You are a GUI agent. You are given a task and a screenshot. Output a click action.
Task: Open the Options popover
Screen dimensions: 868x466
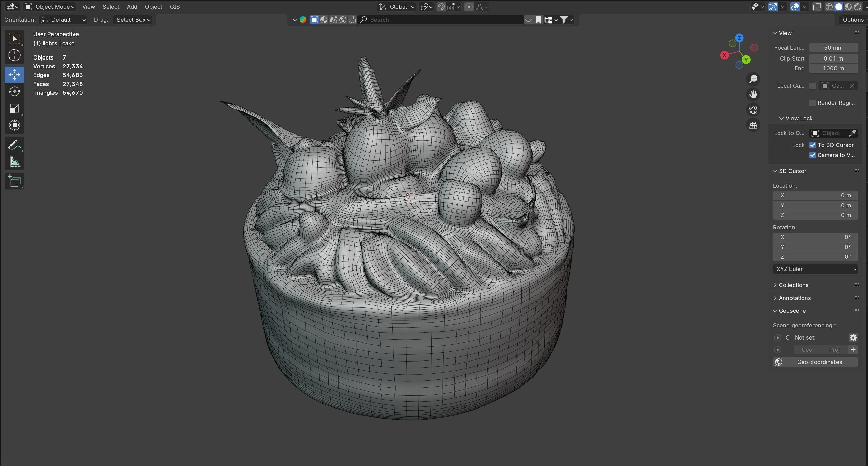click(853, 20)
